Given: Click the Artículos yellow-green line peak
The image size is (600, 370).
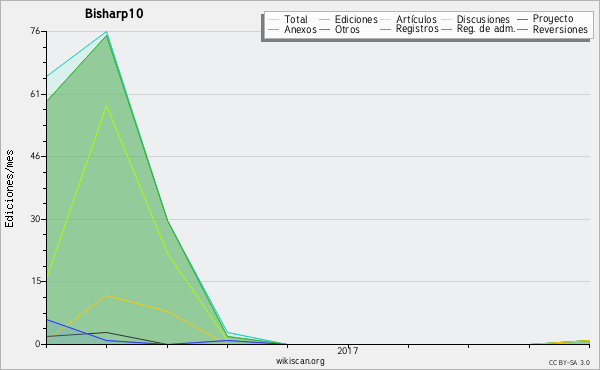Looking at the screenshot, I should [x=106, y=105].
